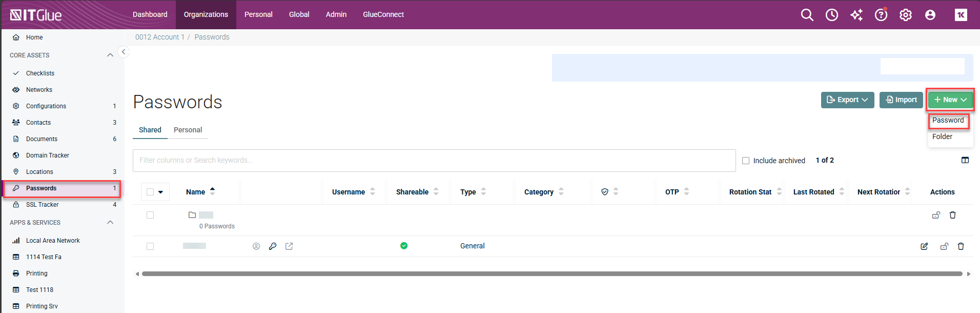The image size is (980, 313).
Task: Click the trash icon on folder row
Action: click(x=952, y=215)
